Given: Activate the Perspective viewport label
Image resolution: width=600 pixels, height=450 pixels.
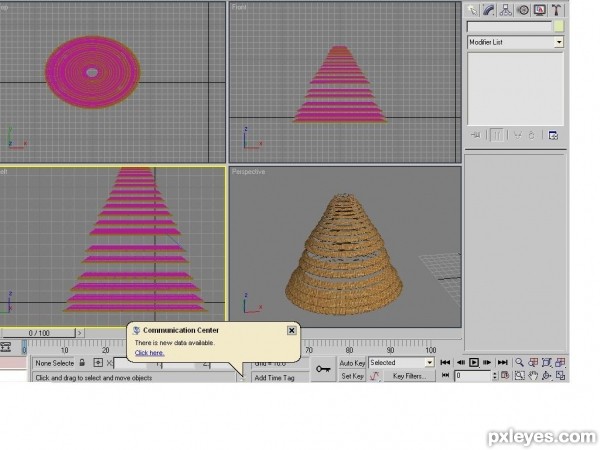Looking at the screenshot, I should (248, 172).
